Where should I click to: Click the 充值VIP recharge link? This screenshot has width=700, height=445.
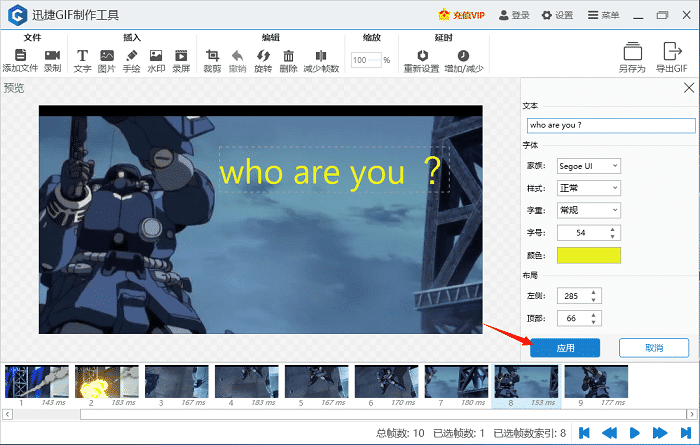tap(462, 15)
